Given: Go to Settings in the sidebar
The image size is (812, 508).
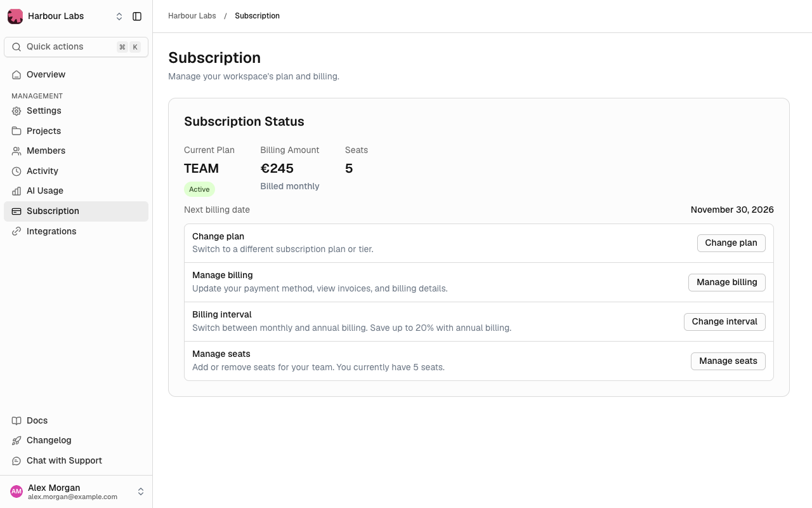Looking at the screenshot, I should pos(76,111).
